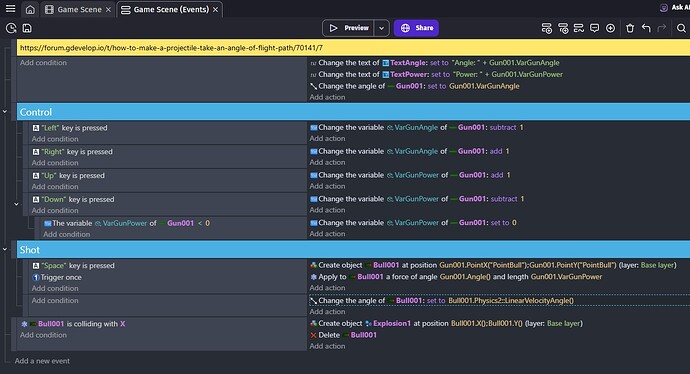The image size is (690, 374).
Task: Add condition to the Change angle of Bull001 event
Action: pos(55,301)
